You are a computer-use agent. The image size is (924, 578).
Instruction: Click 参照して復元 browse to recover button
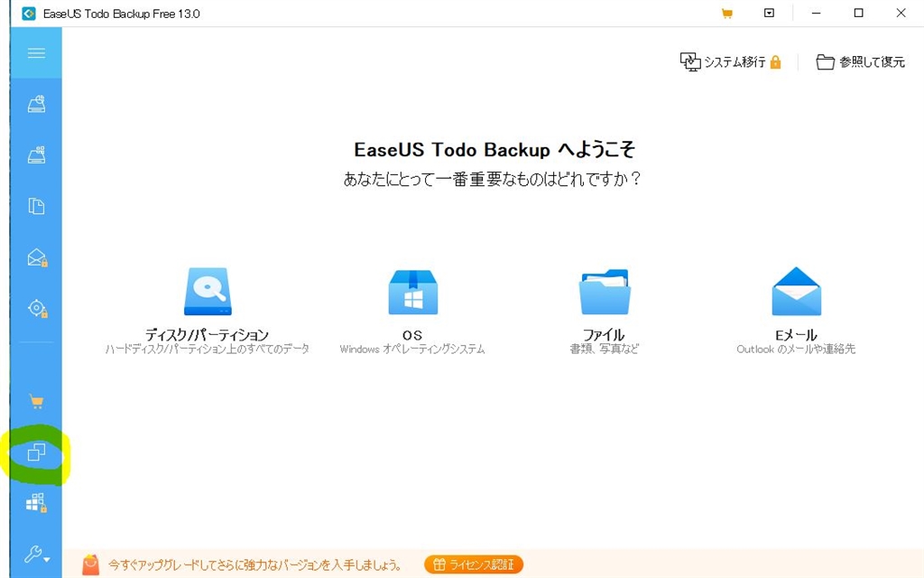pyautogui.click(x=860, y=61)
